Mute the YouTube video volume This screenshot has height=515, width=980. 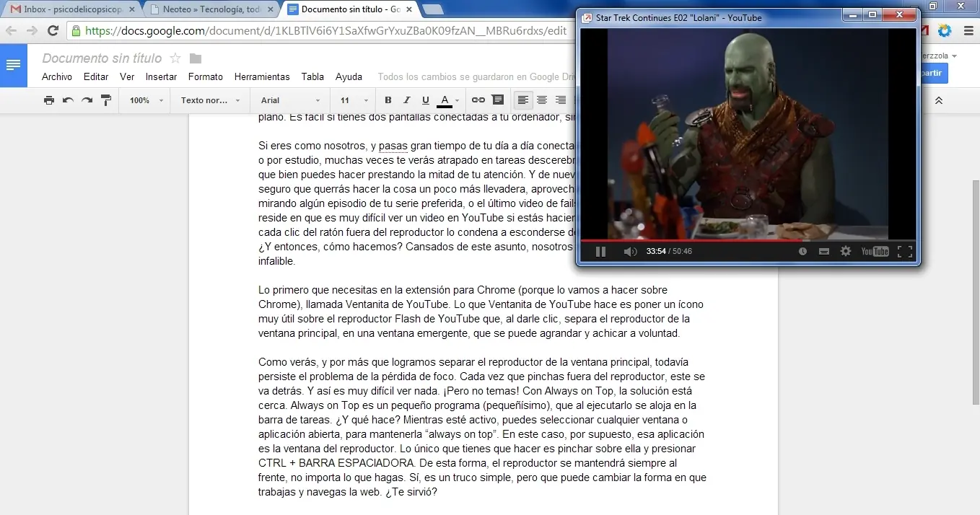630,251
